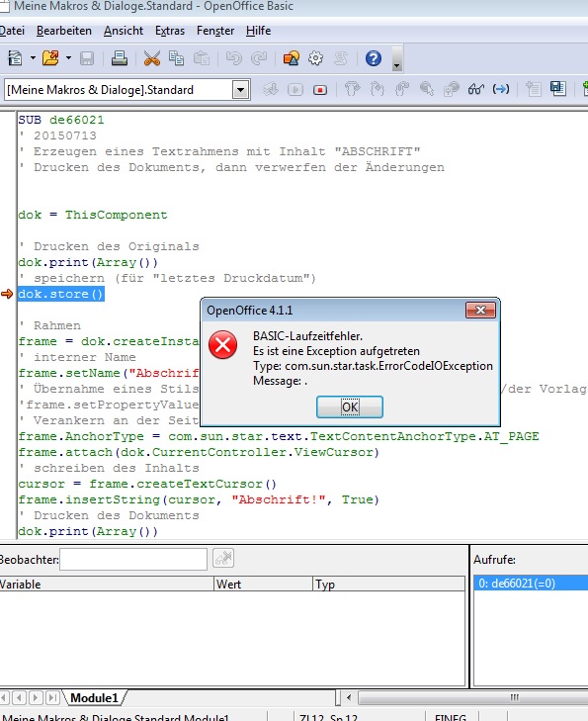Click the frame.attach(dok.CurrentController.ViewCursor) line
Screen dimensions: 588x721
coord(199,452)
